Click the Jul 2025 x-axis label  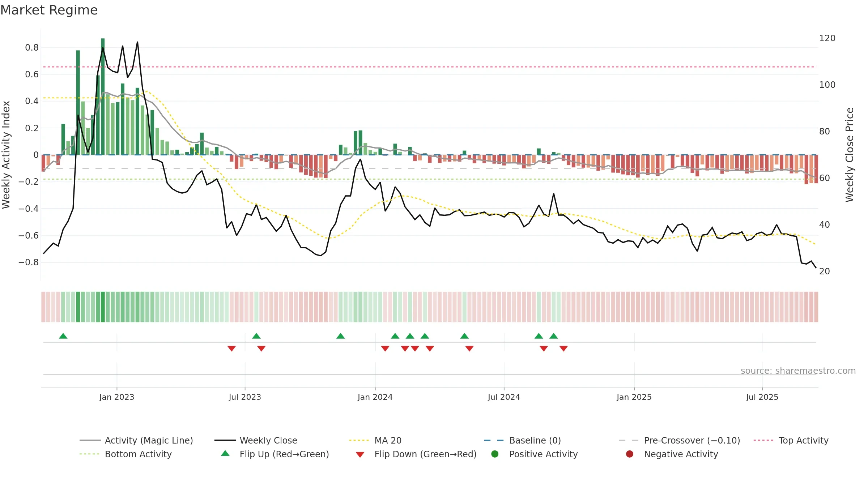pyautogui.click(x=762, y=397)
